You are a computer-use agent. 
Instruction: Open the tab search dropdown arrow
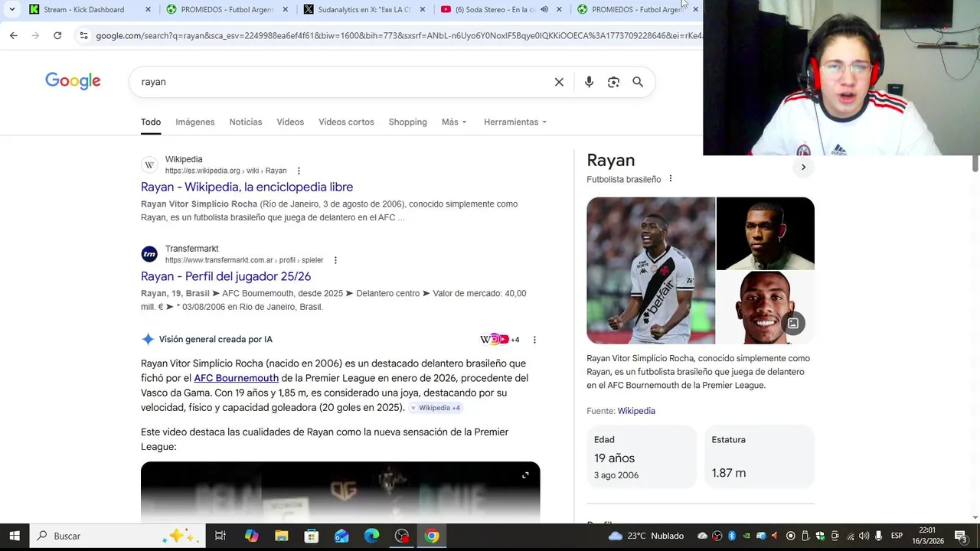pyautogui.click(x=11, y=9)
